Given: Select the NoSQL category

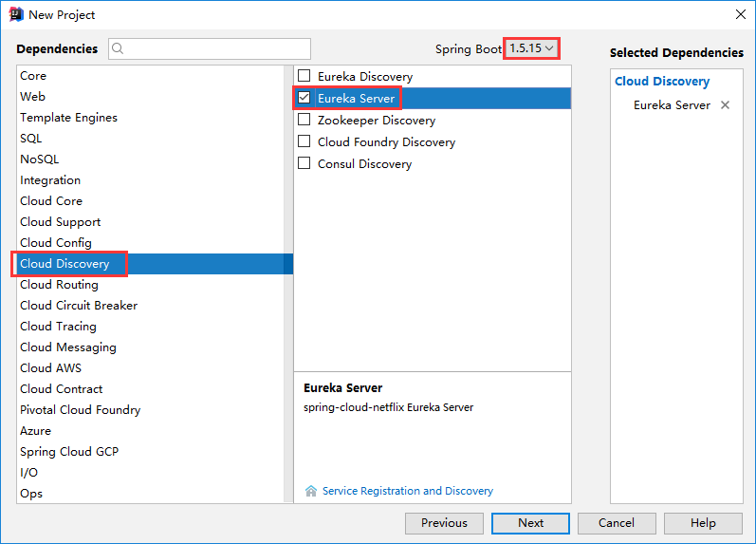Looking at the screenshot, I should [x=151, y=159].
